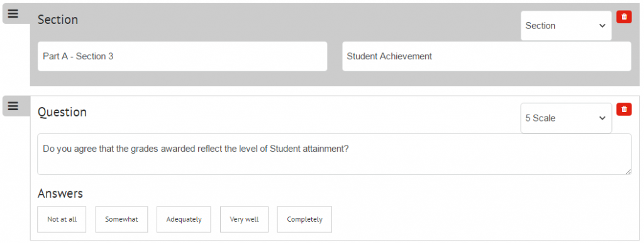Click the 'Section' block heading text

pos(58,20)
